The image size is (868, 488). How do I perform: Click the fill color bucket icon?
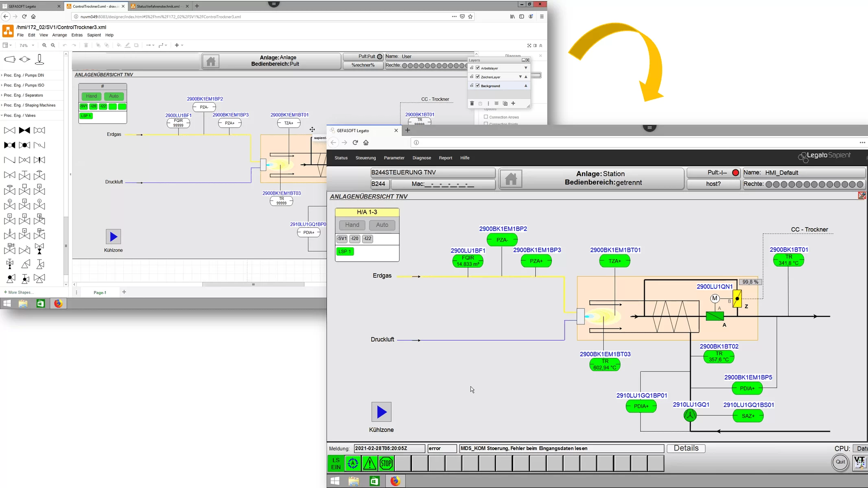click(x=119, y=45)
